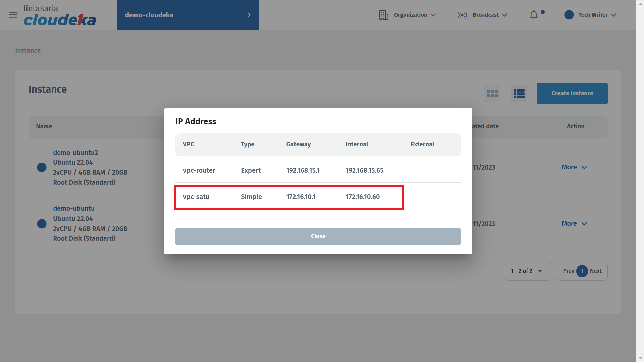This screenshot has height=362, width=644.
Task: Click the notification bell icon
Action: tap(534, 15)
